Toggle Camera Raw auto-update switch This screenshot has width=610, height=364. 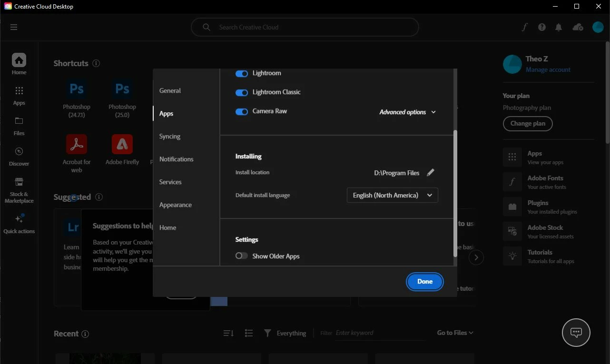point(242,112)
